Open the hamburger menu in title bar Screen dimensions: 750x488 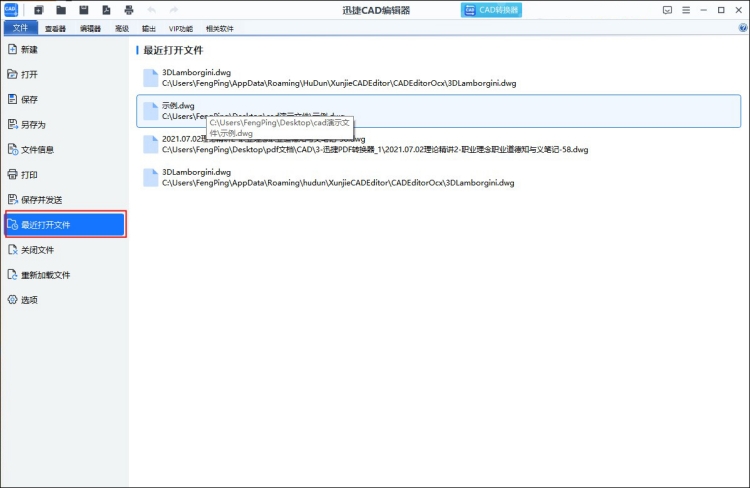686,10
